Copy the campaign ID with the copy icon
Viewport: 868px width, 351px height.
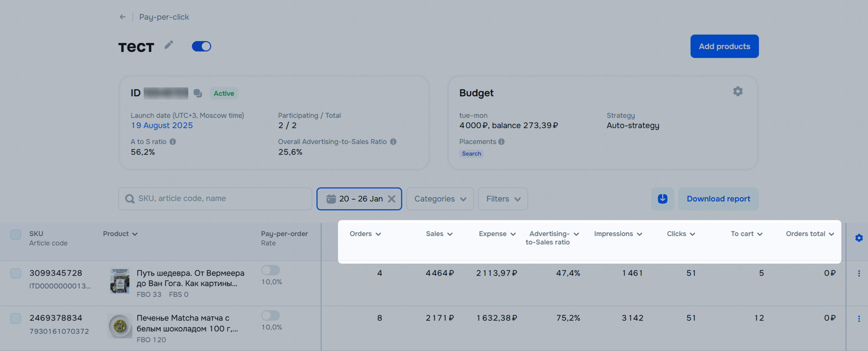198,93
